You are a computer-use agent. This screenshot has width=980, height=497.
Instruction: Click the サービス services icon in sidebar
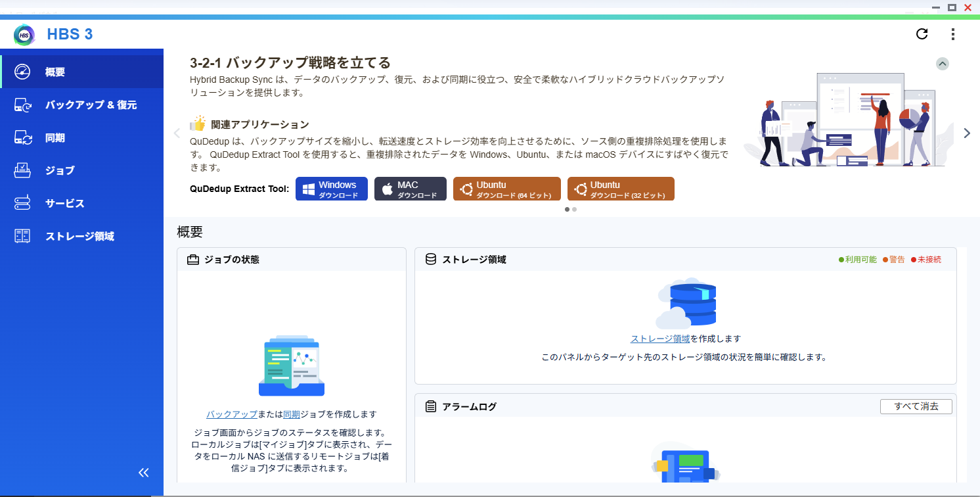tap(23, 204)
